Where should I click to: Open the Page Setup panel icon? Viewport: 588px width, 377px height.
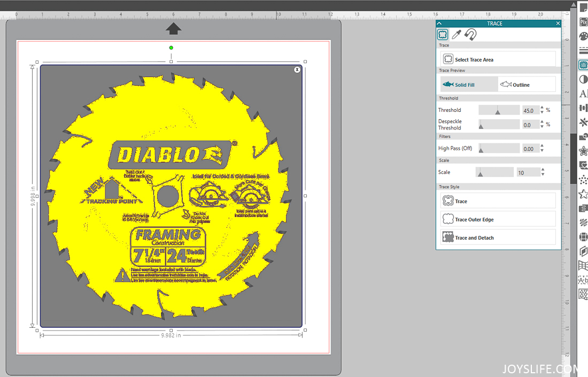tap(584, 7)
